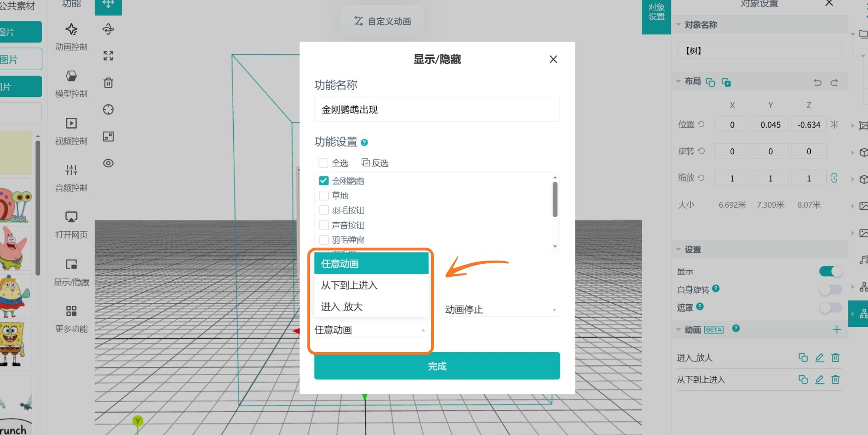This screenshot has width=868, height=435.
Task: Click the shrink-to-fit view icon
Action: (x=108, y=136)
